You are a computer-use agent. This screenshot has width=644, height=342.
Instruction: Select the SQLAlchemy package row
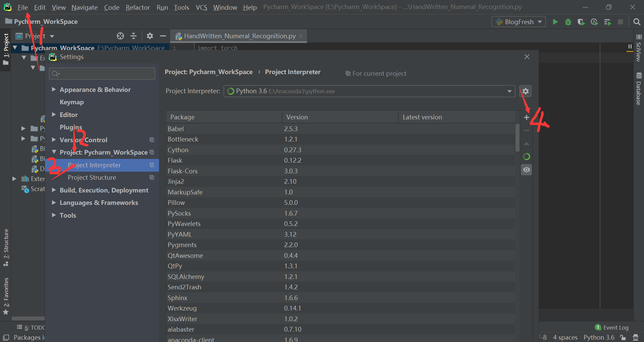pyautogui.click(x=340, y=277)
